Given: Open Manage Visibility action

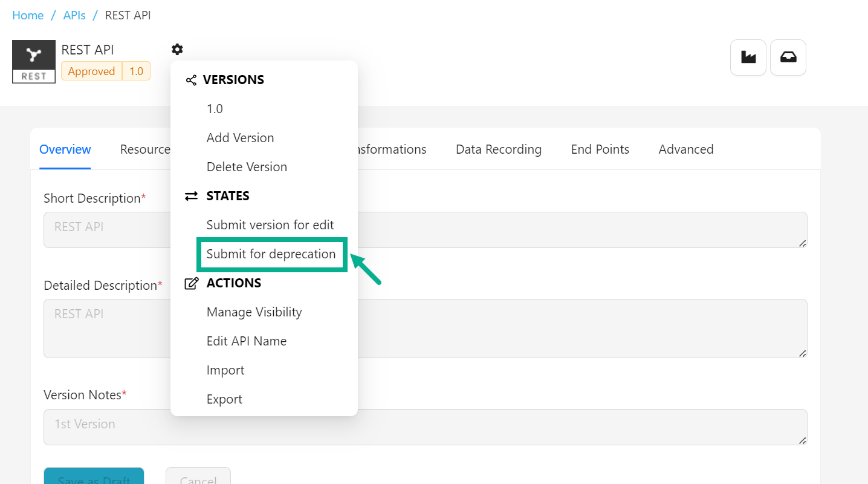Looking at the screenshot, I should [254, 312].
